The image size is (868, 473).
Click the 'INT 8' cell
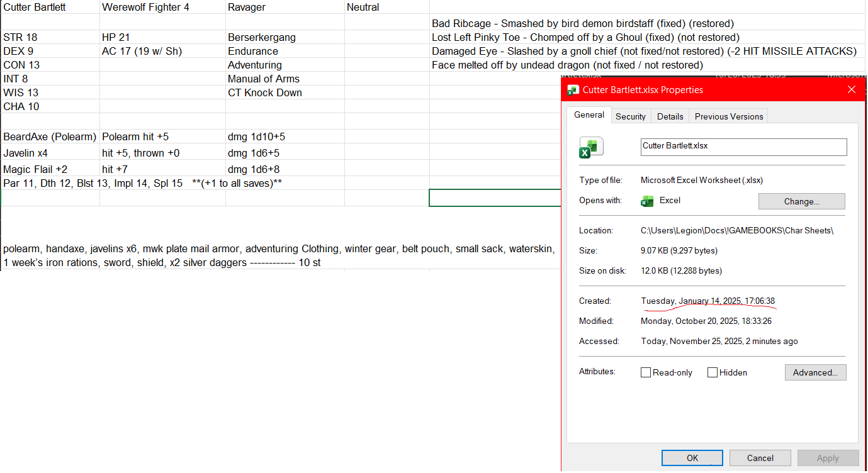coord(50,79)
